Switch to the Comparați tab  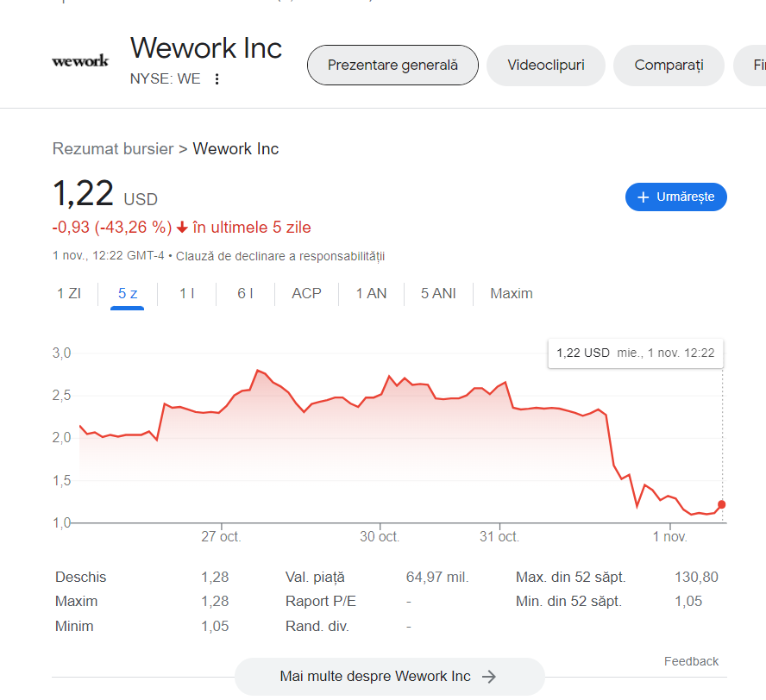[x=669, y=65]
